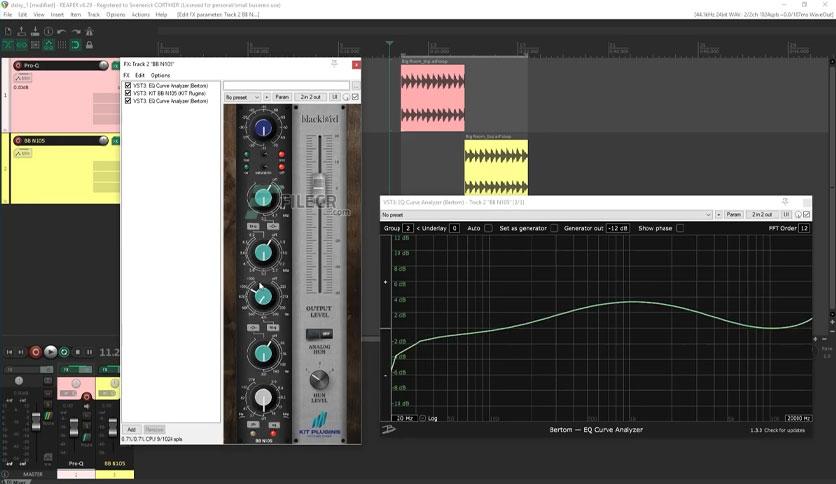
Task: Toggle auto-crossfade toolbar icon
Action: click(x=8, y=45)
